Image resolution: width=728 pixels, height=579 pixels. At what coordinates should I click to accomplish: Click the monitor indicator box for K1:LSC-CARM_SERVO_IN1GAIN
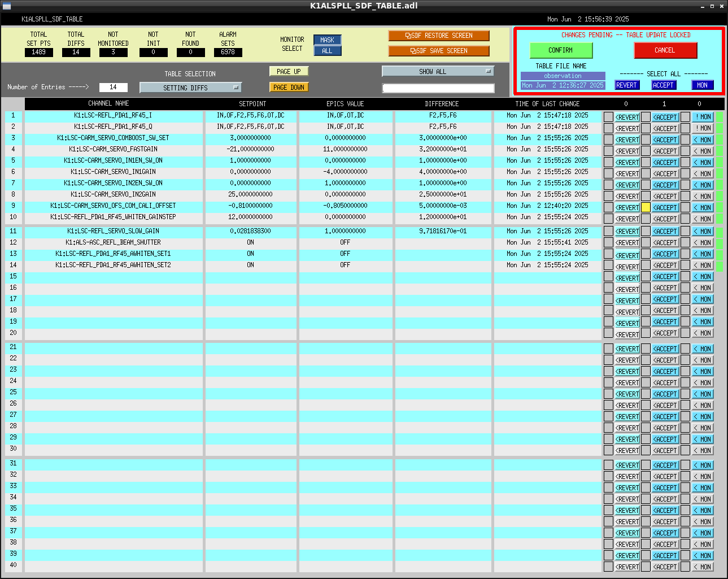(685, 174)
